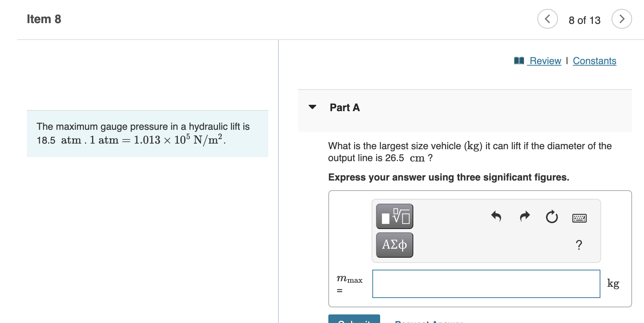Collapse the Part A section
The height and width of the screenshot is (323, 644).
313,107
